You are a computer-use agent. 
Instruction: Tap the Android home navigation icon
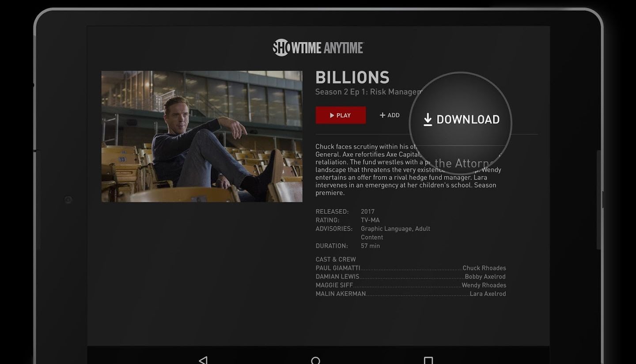coord(315,360)
